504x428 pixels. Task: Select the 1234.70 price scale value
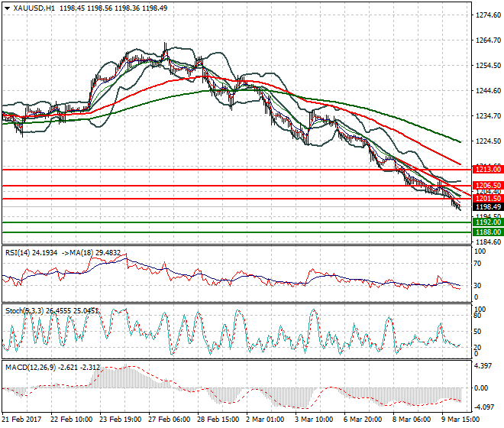pos(488,116)
